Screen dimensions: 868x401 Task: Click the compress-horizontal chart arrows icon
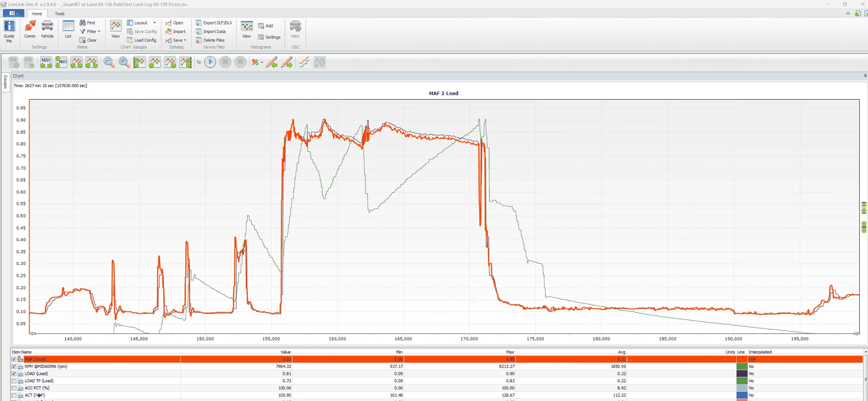click(x=92, y=62)
